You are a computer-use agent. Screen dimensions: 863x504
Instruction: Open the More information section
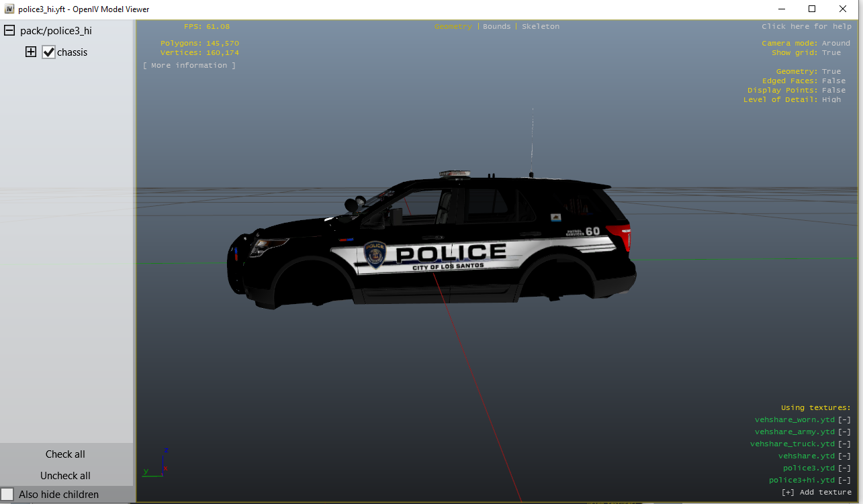pos(189,65)
